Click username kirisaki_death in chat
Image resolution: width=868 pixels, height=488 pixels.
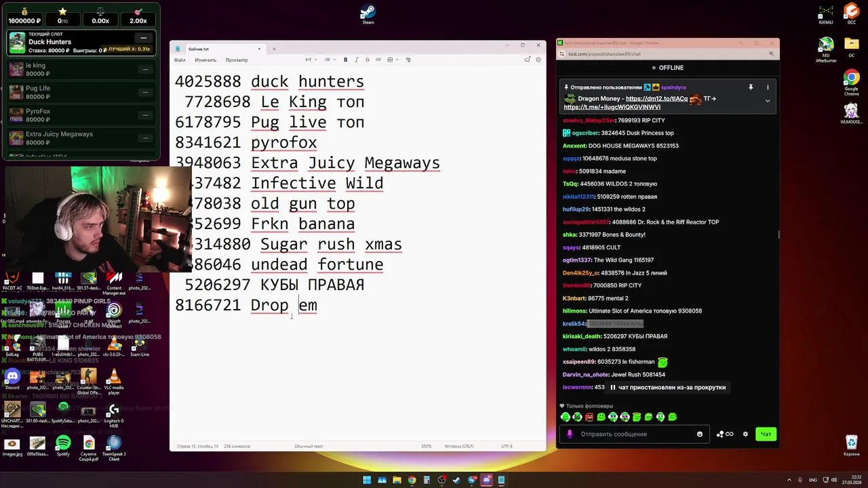(x=582, y=336)
